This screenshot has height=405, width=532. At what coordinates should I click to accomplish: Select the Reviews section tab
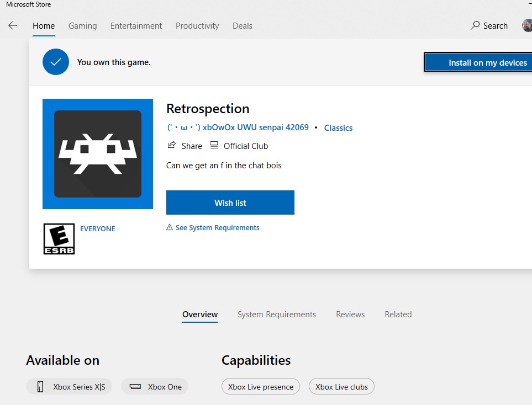click(350, 315)
